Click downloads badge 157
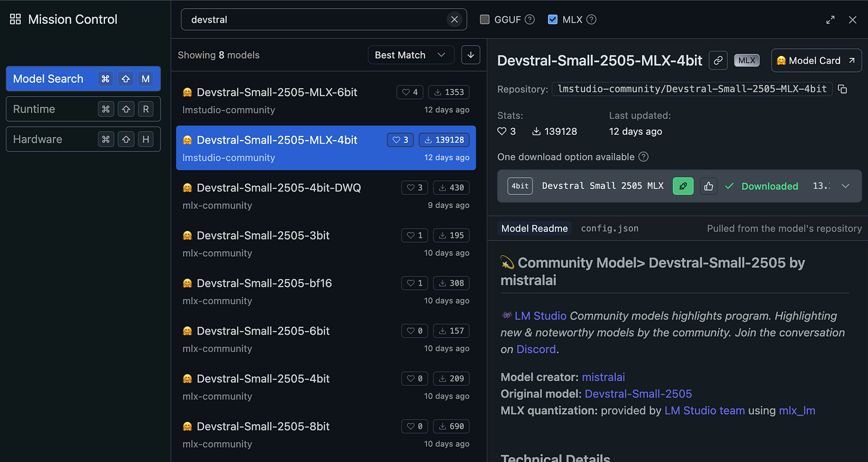Image resolution: width=868 pixels, height=462 pixels. [451, 331]
